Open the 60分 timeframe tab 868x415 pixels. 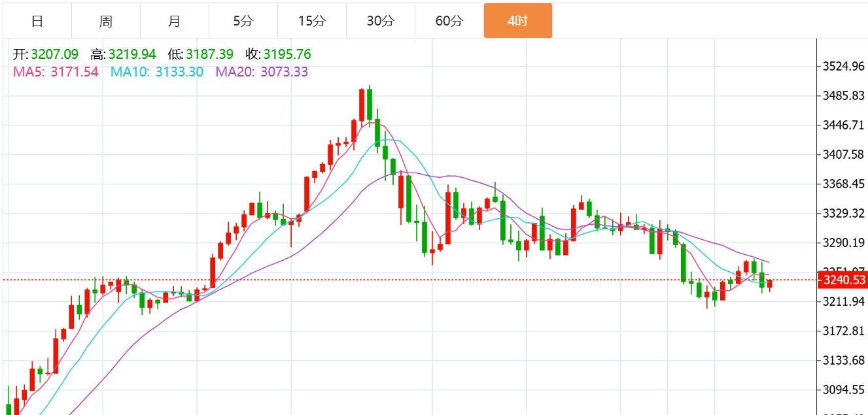(x=449, y=21)
